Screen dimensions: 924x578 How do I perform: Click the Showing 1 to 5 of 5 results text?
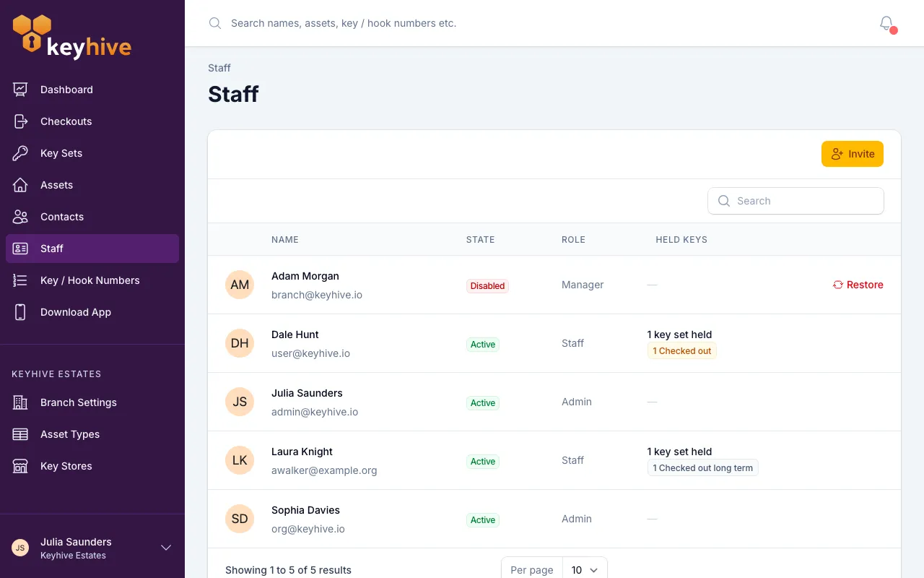[x=288, y=570]
